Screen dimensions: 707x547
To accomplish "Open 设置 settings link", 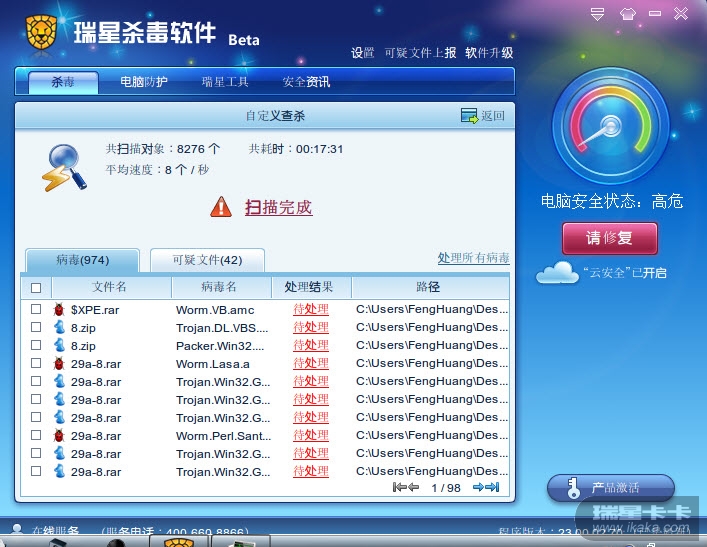I will coord(363,53).
